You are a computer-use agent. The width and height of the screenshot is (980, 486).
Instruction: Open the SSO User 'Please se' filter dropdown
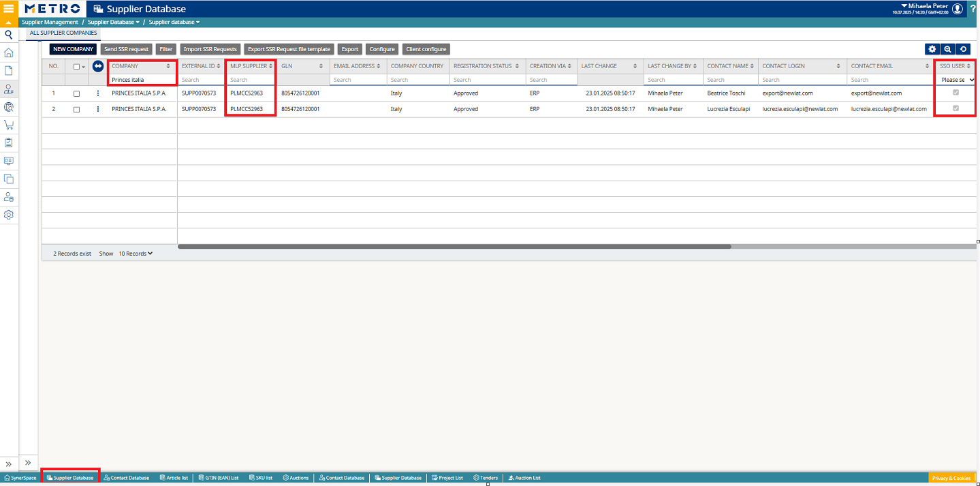click(x=957, y=80)
